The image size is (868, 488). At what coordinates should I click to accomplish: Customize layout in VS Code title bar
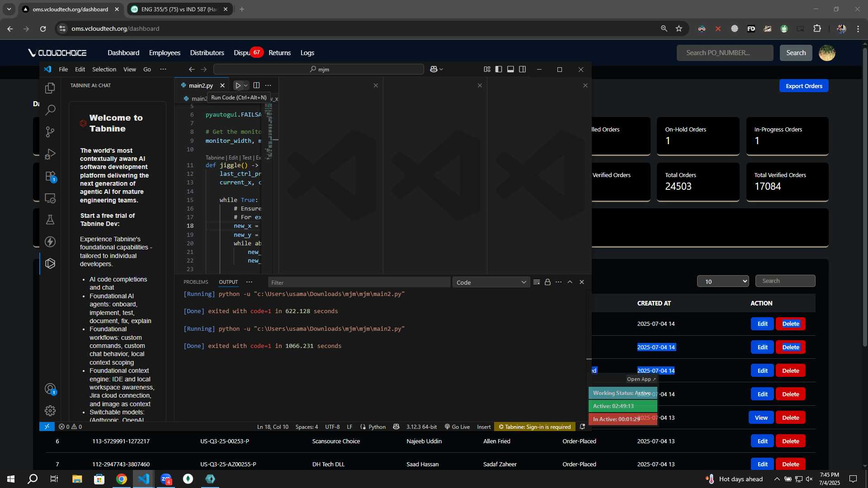(487, 69)
